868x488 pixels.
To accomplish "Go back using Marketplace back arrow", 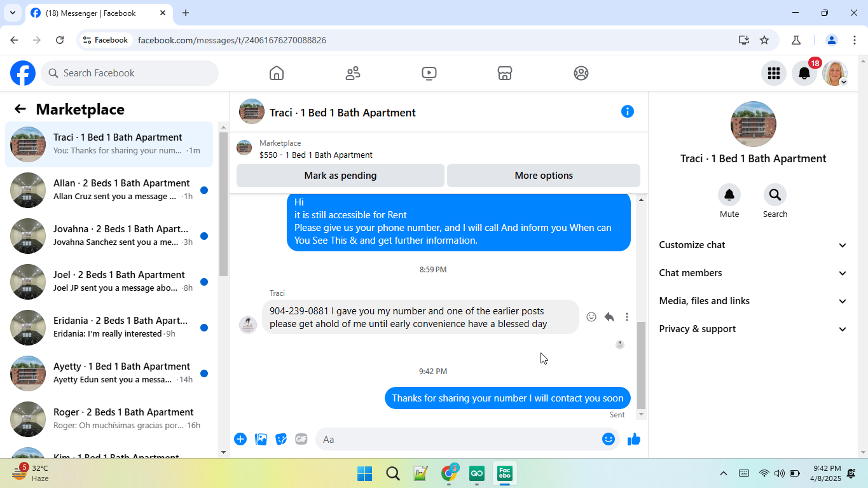I will click(20, 109).
